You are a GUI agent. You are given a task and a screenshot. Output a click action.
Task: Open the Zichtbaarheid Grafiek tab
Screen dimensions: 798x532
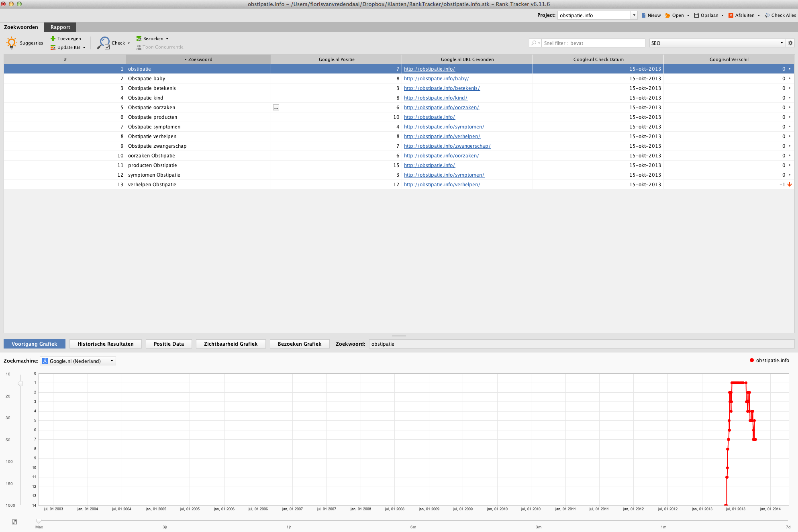pyautogui.click(x=231, y=344)
